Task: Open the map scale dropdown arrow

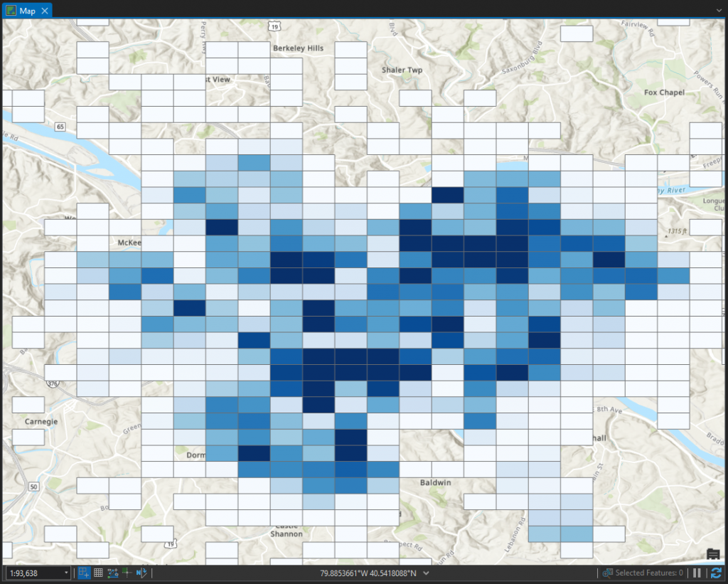Action: coord(67,573)
